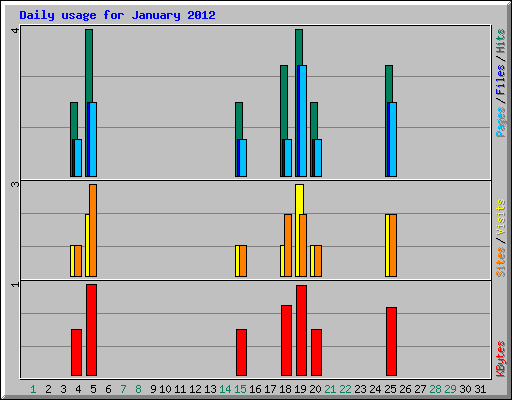Click the cyan Pages bar for day 19
The width and height of the screenshot is (512, 400).
(303, 121)
